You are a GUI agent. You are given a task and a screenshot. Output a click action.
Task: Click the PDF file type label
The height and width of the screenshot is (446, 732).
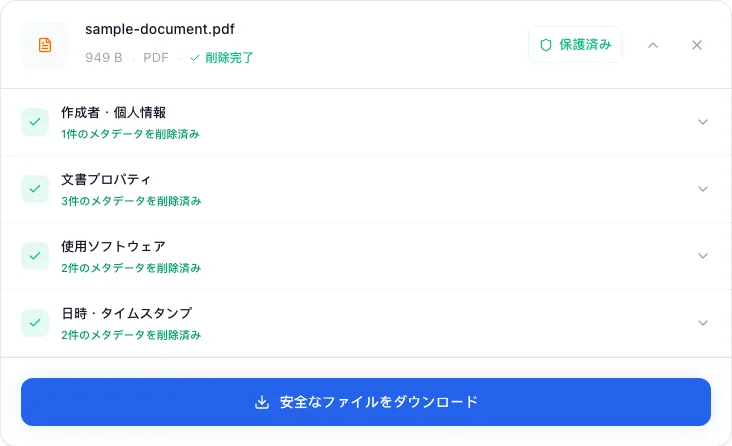tap(155, 58)
